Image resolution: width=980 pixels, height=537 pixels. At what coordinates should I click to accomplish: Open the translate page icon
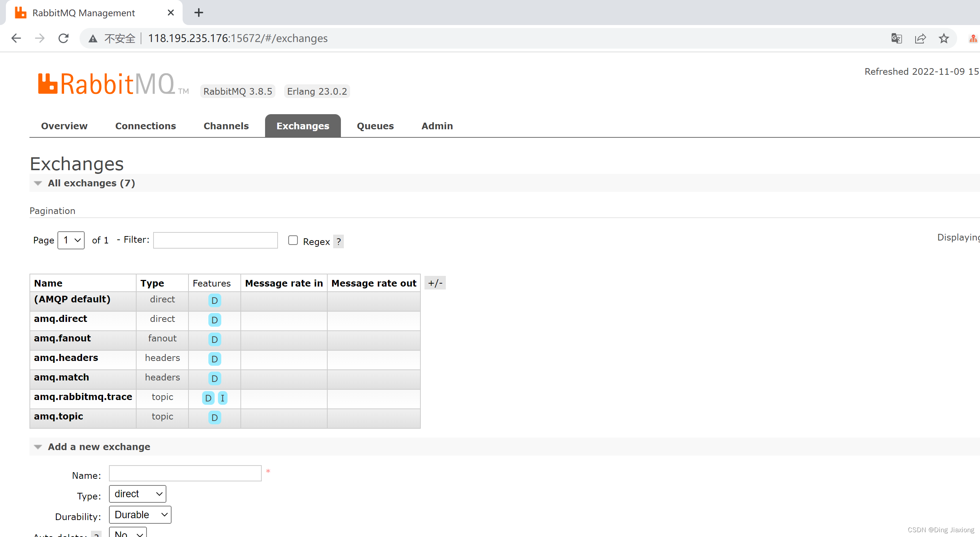coord(896,38)
